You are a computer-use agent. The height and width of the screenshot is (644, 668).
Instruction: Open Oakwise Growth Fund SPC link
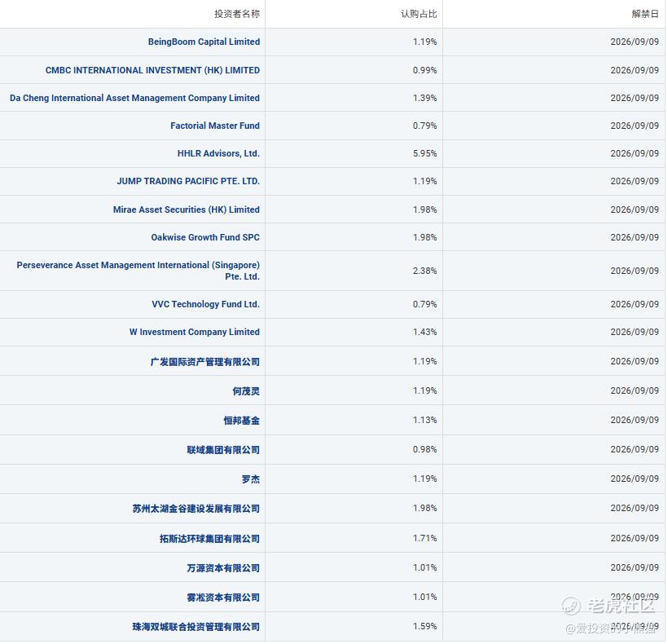pos(205,237)
